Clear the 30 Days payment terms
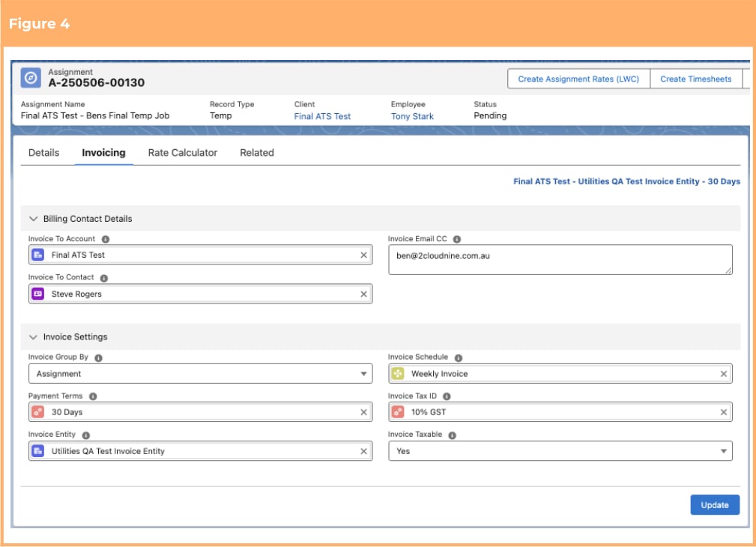This screenshot has height=547, width=756. tap(363, 412)
